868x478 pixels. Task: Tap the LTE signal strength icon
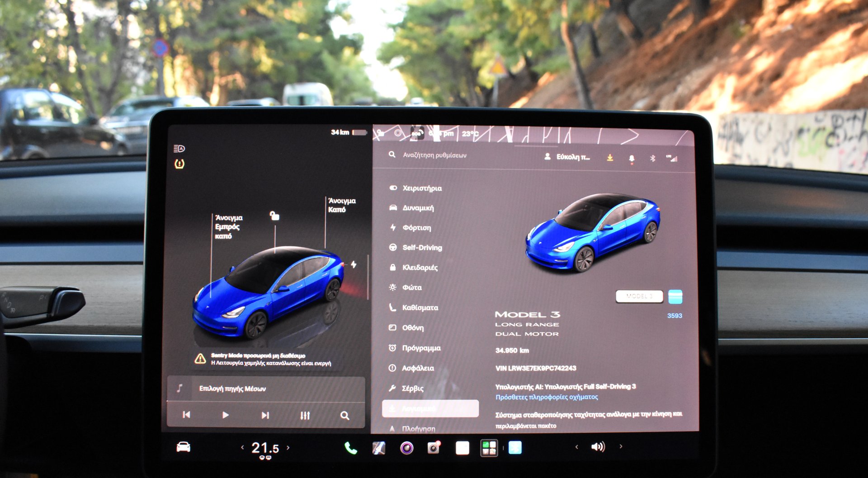tap(672, 158)
